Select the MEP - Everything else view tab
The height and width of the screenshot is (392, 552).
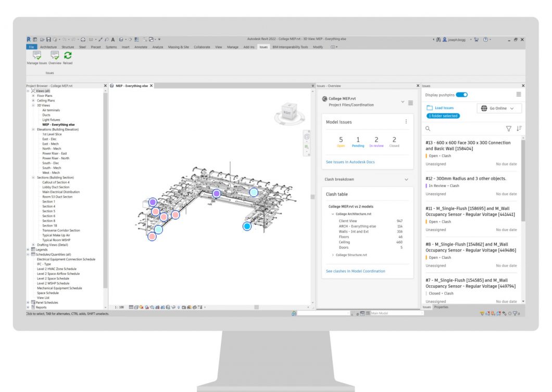(132, 86)
